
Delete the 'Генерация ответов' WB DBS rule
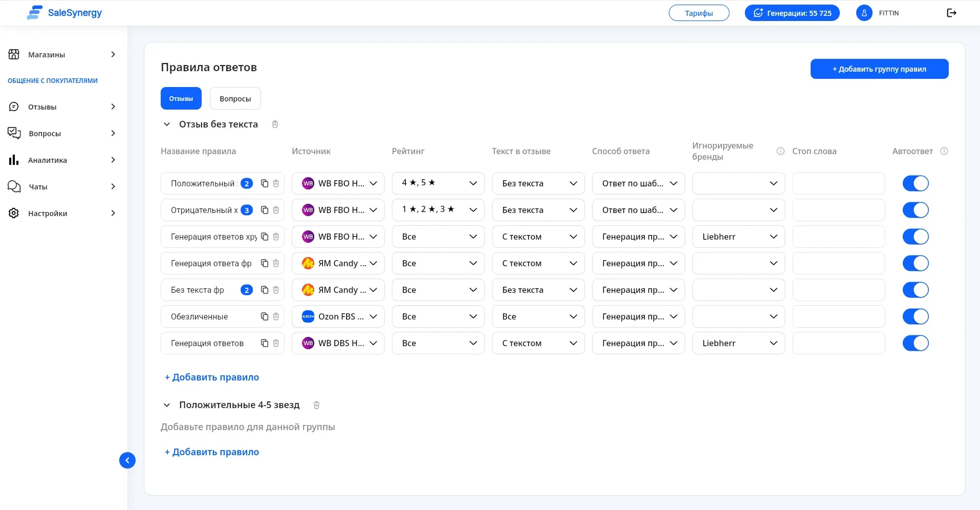point(276,343)
